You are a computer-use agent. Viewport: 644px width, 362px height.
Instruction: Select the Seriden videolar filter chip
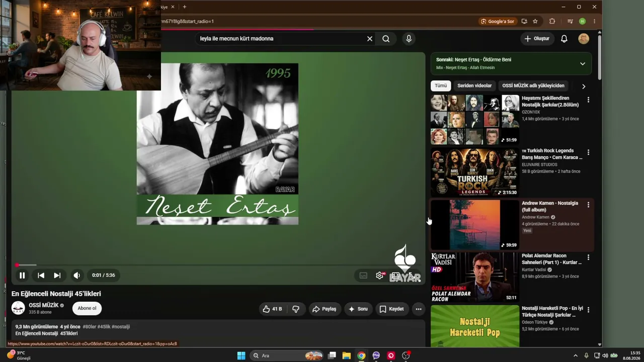pyautogui.click(x=474, y=86)
